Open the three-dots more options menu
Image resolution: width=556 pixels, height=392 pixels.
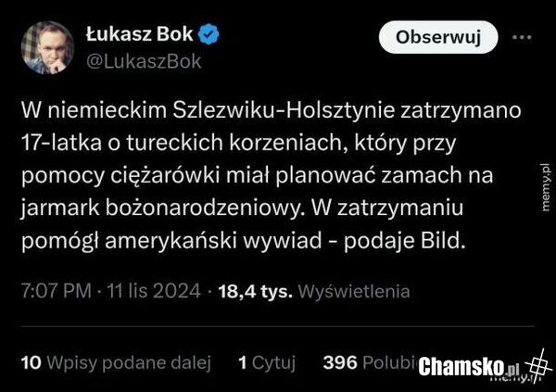coord(522,38)
